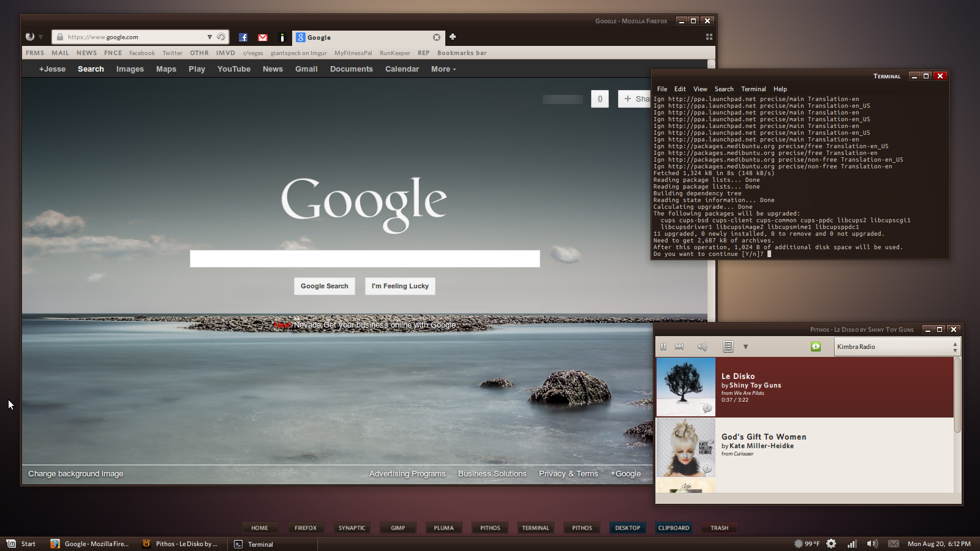Open system settings gear in tray

pos(831,544)
